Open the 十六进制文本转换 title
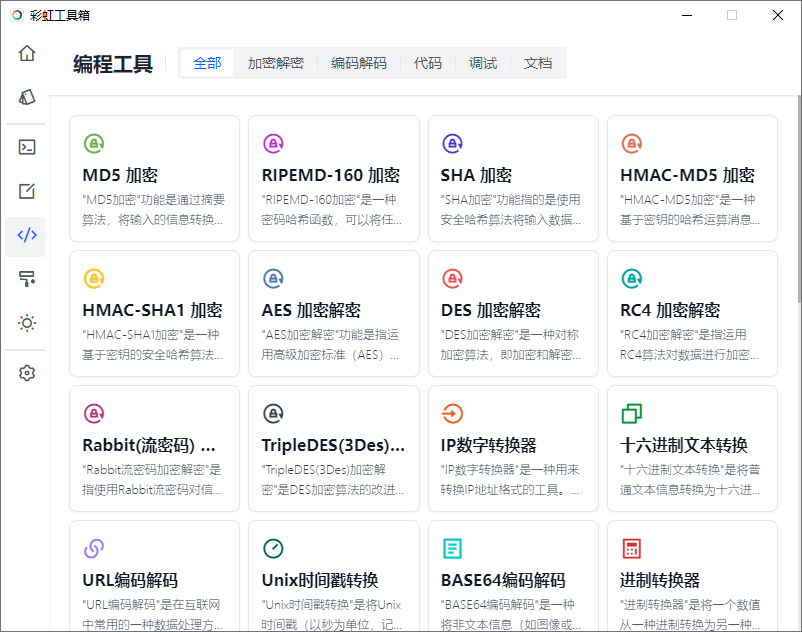This screenshot has width=802, height=632. pos(684,445)
